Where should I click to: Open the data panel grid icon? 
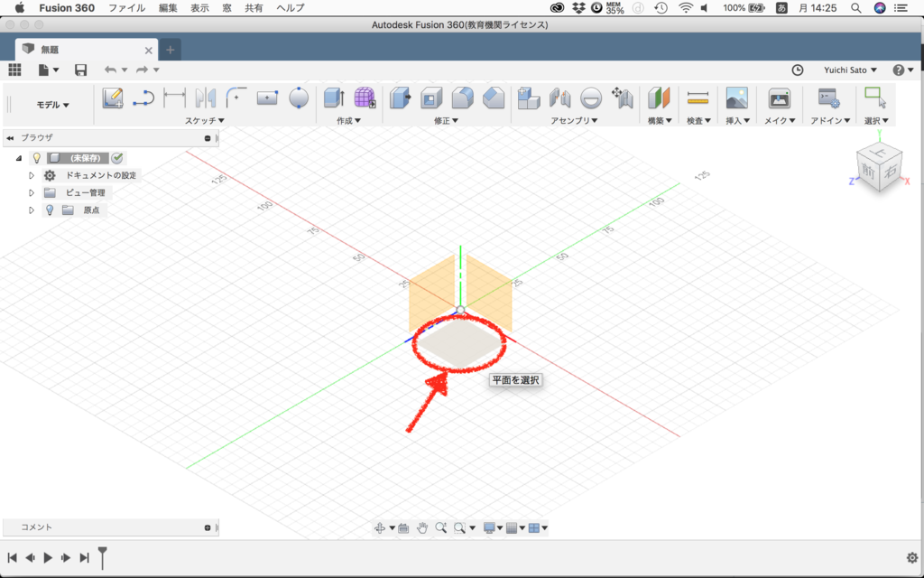pyautogui.click(x=14, y=70)
